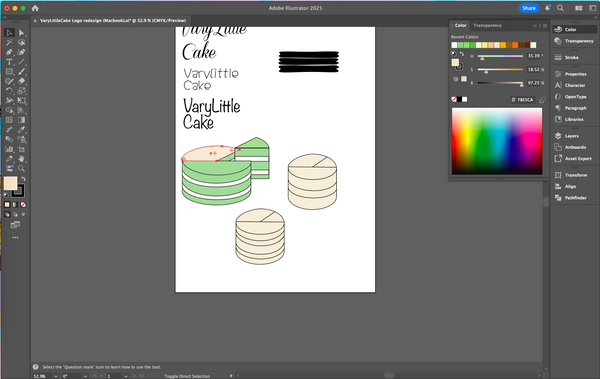This screenshot has width=600, height=379.
Task: Open the Arrange Documents icon
Action: (579, 8)
